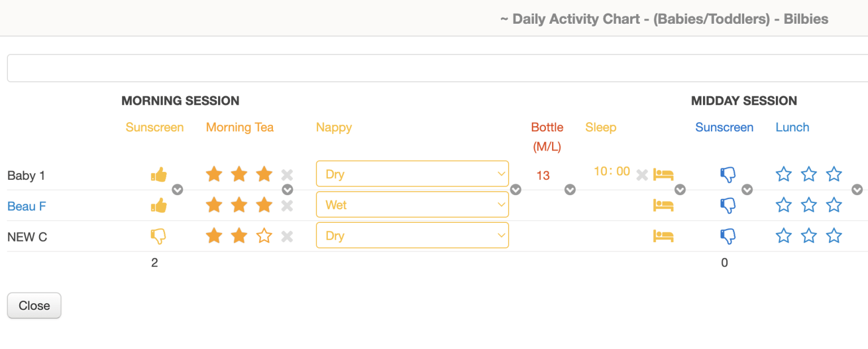Open NEW C's Nappy dropdown
This screenshot has height=349, width=868.
click(412, 235)
